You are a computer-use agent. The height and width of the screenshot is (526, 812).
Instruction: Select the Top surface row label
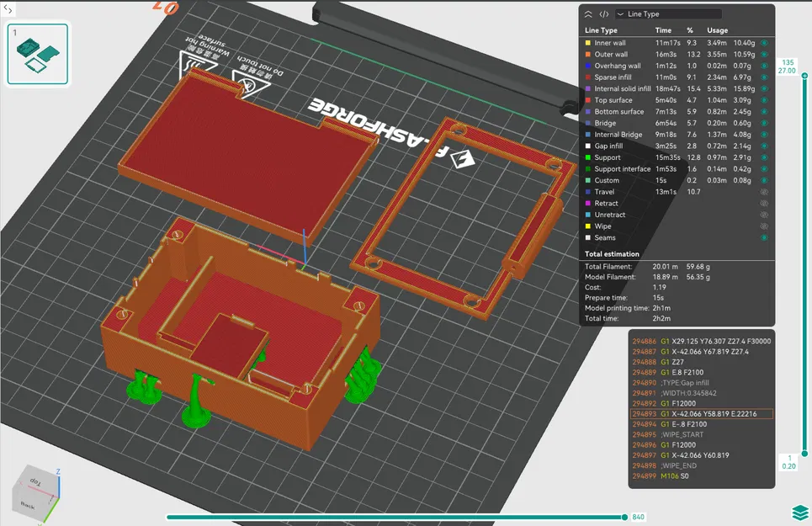coord(613,100)
